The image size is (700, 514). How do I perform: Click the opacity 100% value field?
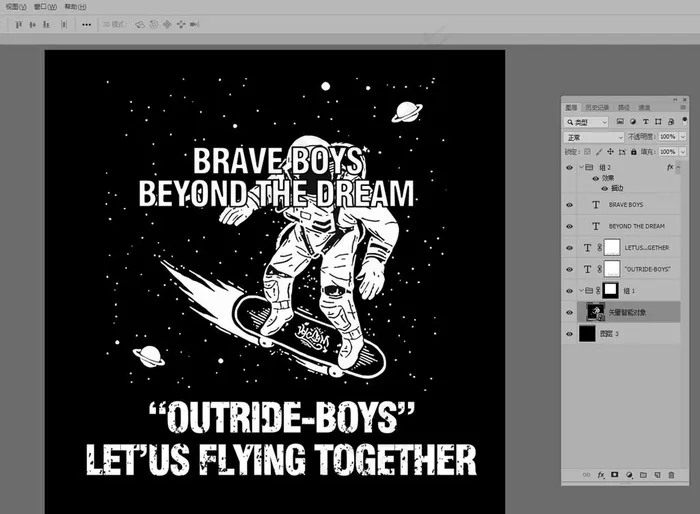pyautogui.click(x=668, y=137)
